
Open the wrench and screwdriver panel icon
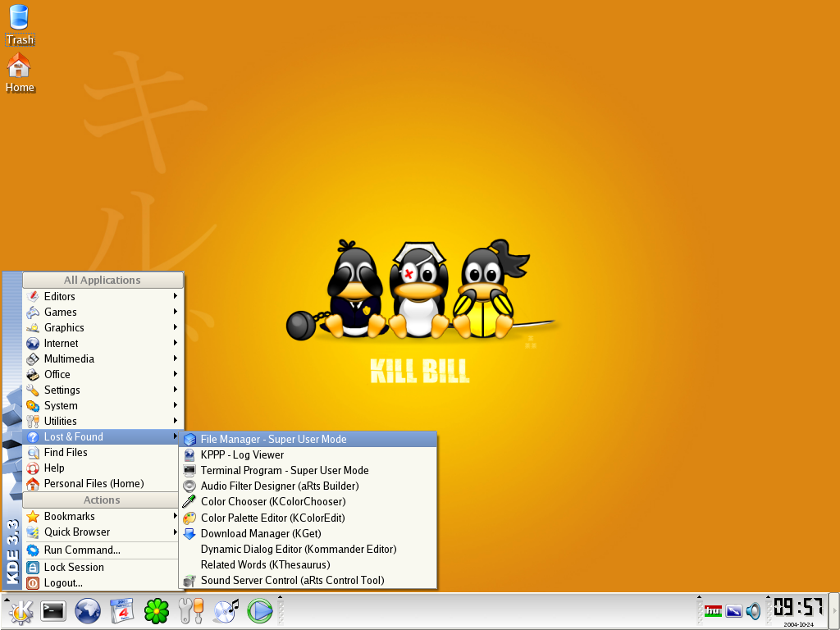[190, 610]
